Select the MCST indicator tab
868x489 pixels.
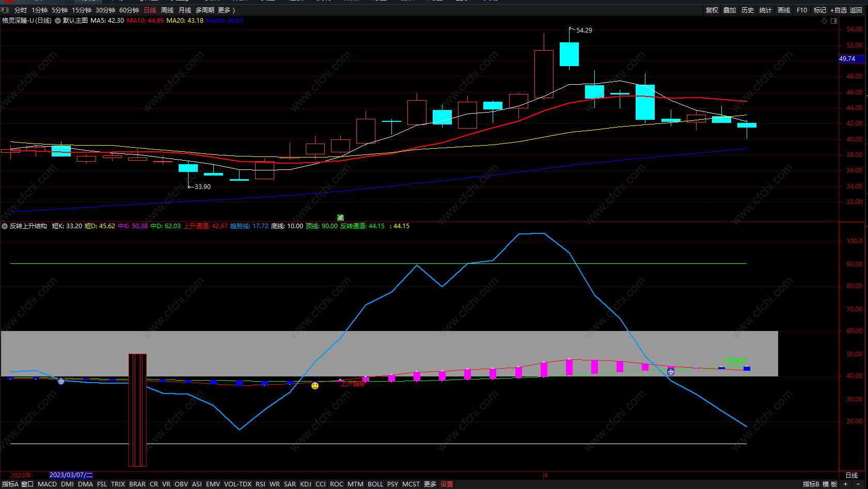point(411,484)
